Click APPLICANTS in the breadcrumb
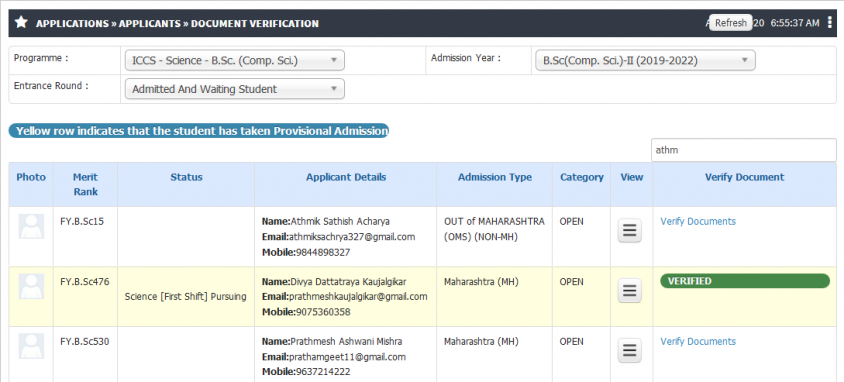 pos(150,24)
